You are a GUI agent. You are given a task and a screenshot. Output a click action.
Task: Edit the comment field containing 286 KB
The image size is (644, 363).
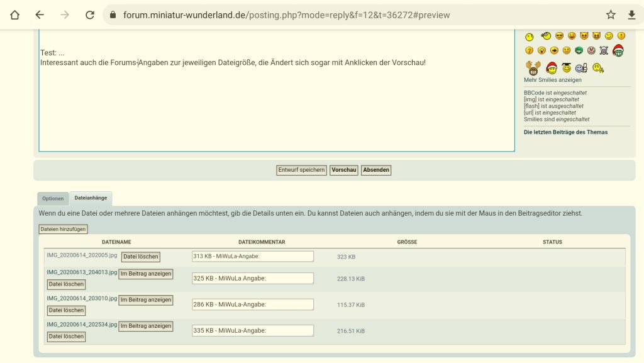(x=252, y=304)
